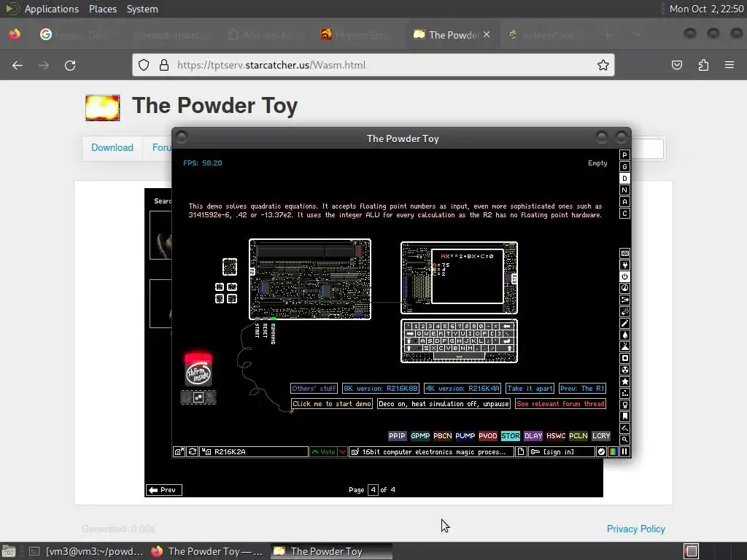Screen dimensions: 747x560
Task: Click the save name field R216K2A
Action: pyautogui.click(x=254, y=452)
